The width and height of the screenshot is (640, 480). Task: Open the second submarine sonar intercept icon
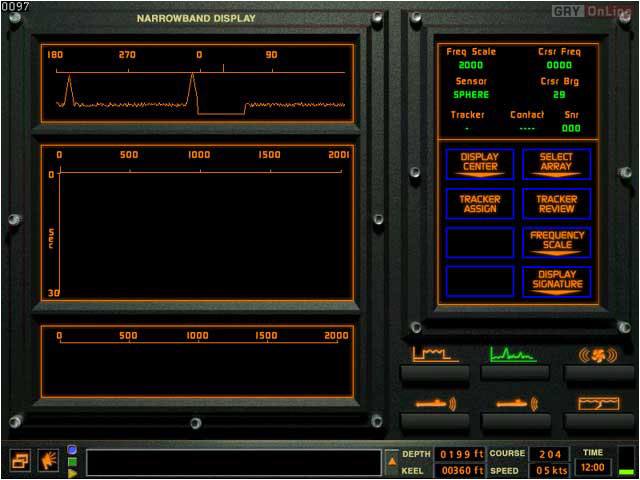[x=516, y=404]
